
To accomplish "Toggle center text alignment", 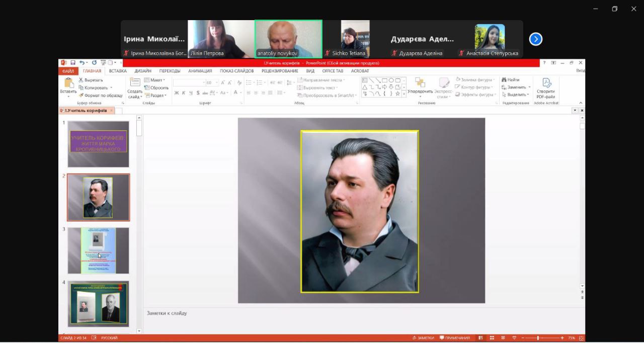I will 256,93.
